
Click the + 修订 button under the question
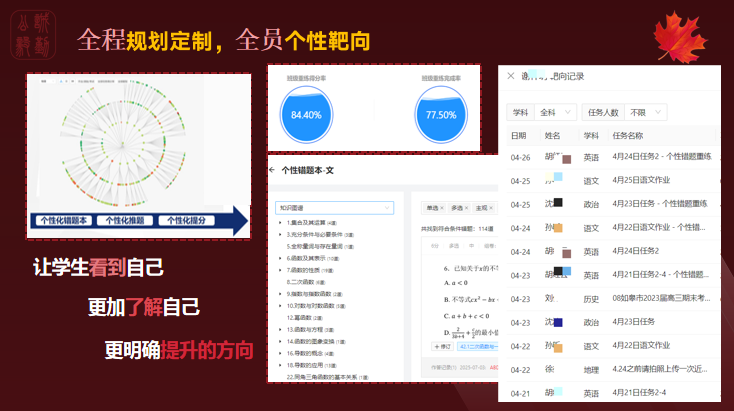click(442, 346)
